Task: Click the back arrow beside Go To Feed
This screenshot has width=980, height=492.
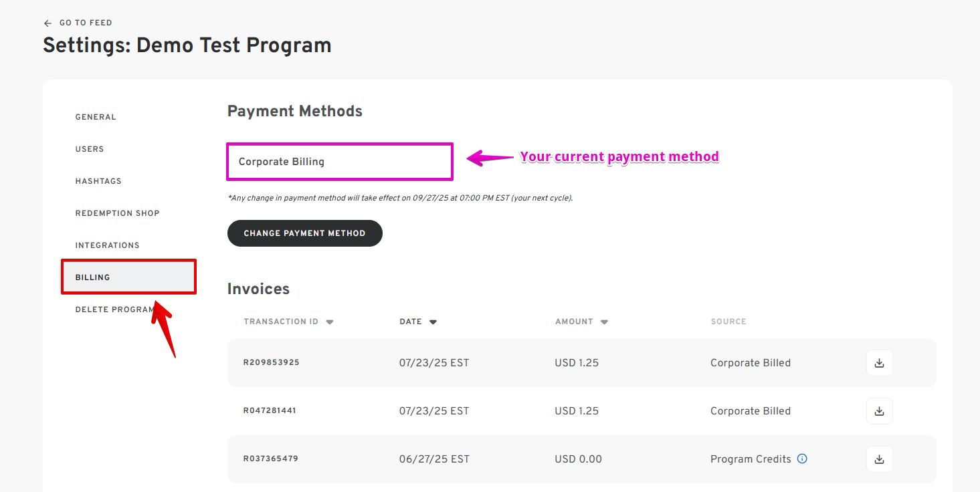Action: [47, 23]
